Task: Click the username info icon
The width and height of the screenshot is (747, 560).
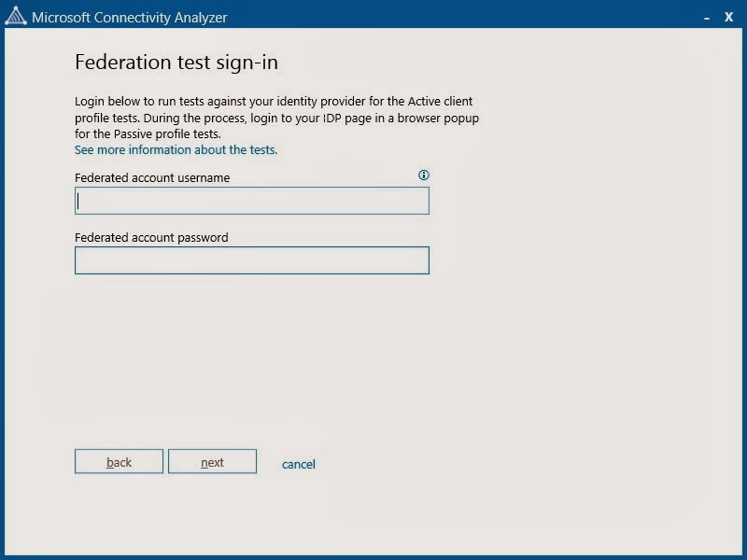Action: click(x=424, y=175)
